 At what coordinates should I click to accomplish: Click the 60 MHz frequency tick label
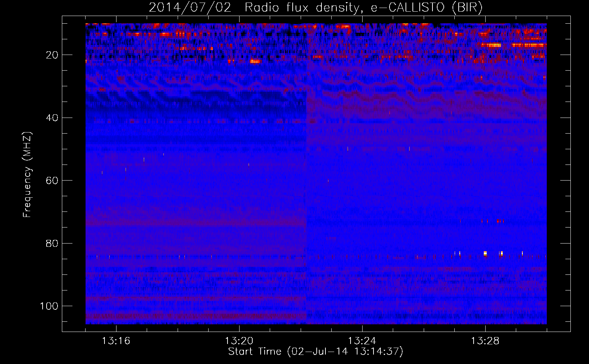[52, 181]
